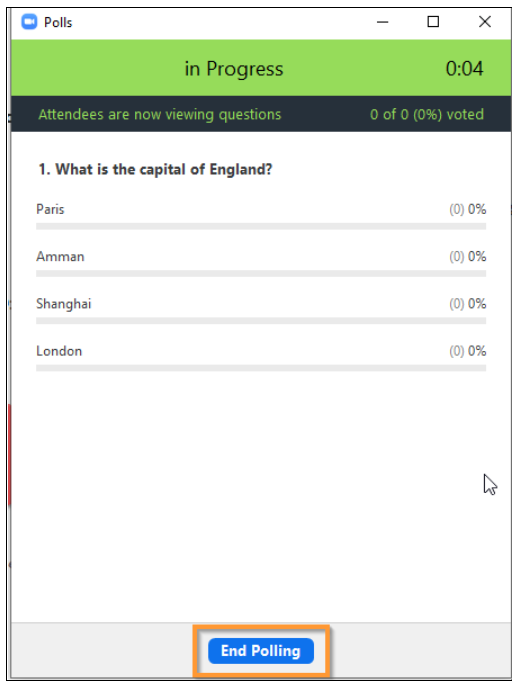Viewport: 517px width, 685px height.
Task: Click the Paris vote percentage
Action: tap(468, 209)
